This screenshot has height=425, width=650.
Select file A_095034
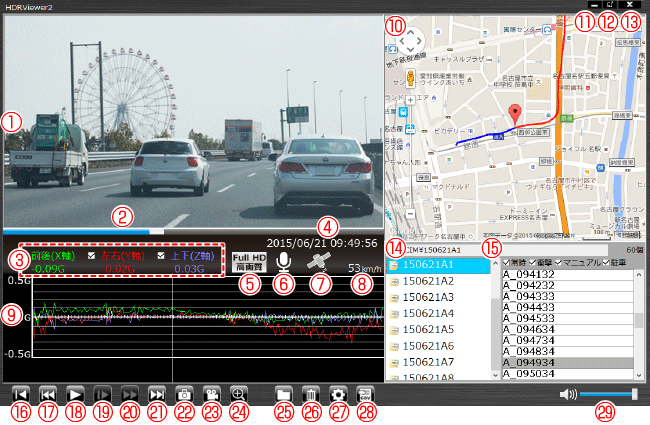click(x=568, y=374)
